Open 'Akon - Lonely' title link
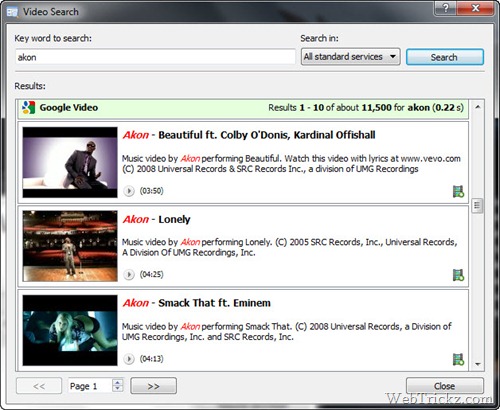The image size is (500, 410). pos(157,219)
